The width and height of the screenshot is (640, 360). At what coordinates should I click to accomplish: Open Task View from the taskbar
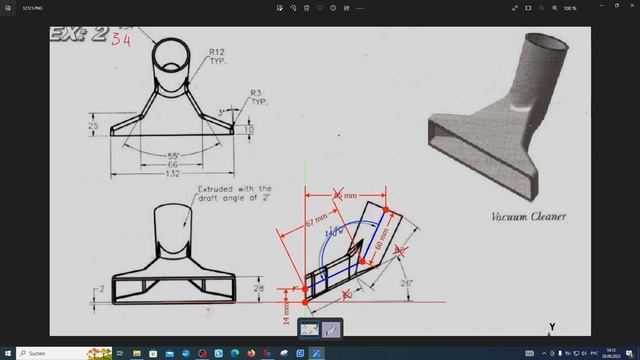click(120, 353)
